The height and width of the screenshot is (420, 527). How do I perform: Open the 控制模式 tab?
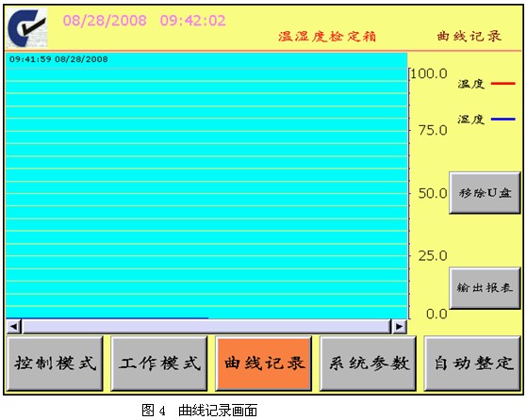pyautogui.click(x=55, y=363)
